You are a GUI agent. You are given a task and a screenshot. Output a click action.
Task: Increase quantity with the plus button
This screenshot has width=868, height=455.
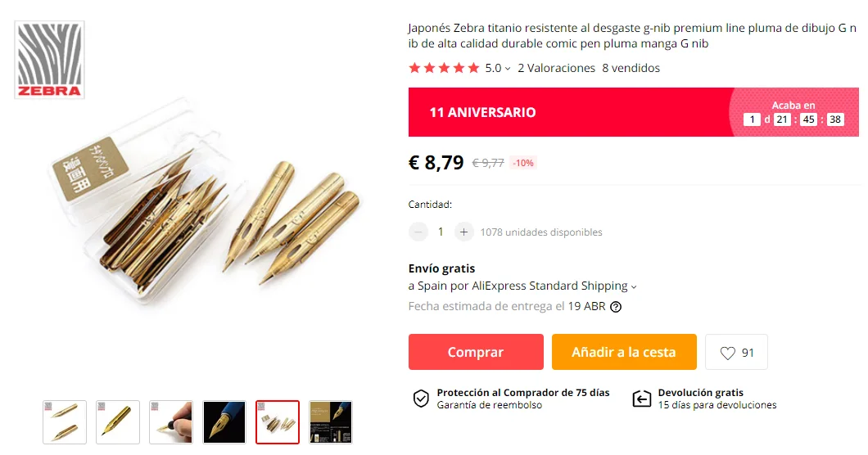click(464, 232)
